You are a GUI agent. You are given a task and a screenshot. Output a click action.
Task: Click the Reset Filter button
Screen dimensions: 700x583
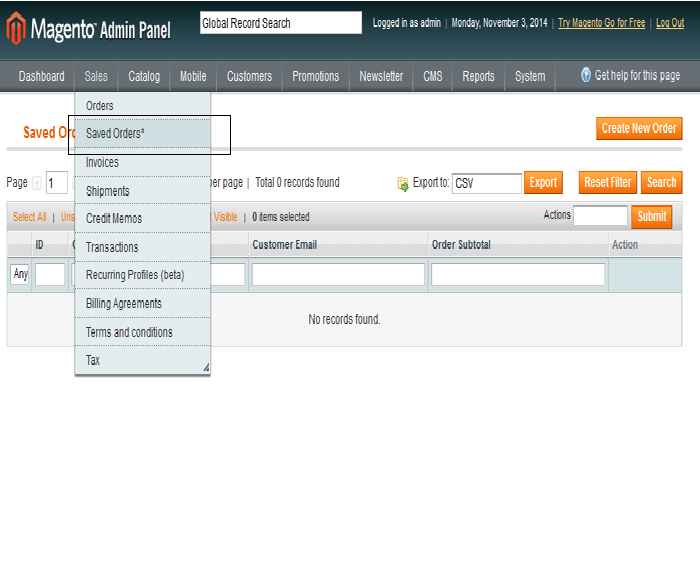pos(608,183)
